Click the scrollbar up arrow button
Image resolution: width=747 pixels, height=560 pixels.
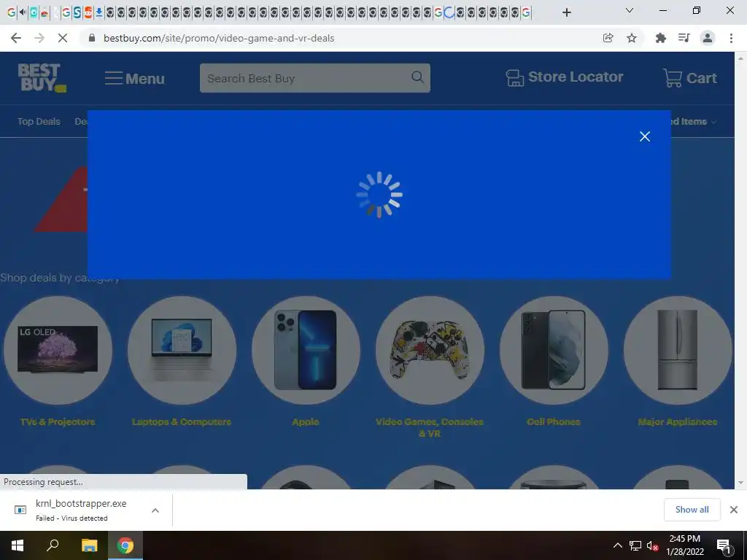pyautogui.click(x=740, y=58)
